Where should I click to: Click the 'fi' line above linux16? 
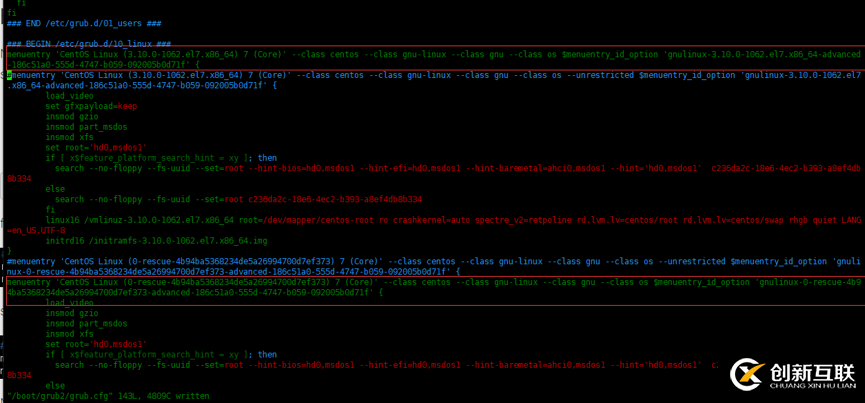point(50,209)
